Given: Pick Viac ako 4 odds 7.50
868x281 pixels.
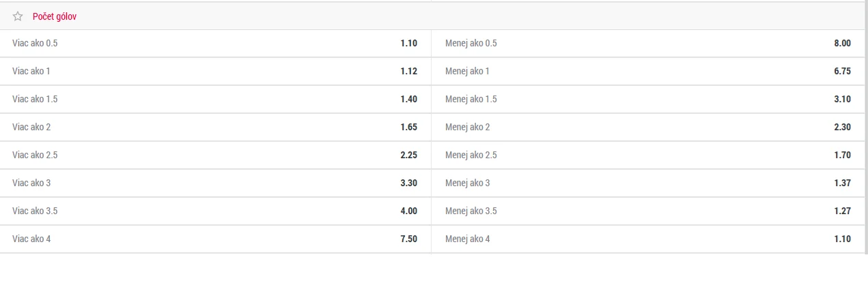Looking at the screenshot, I should (215, 239).
